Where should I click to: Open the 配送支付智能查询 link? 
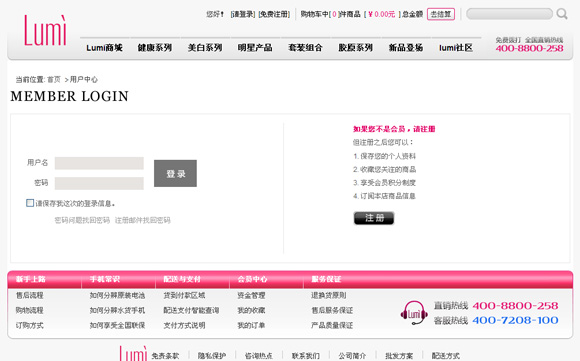click(x=191, y=310)
